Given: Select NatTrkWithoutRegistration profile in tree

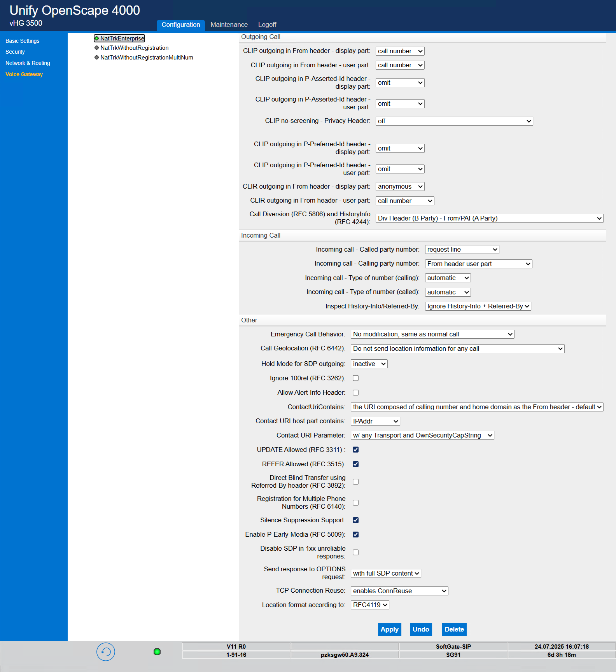Looking at the screenshot, I should (x=135, y=48).
